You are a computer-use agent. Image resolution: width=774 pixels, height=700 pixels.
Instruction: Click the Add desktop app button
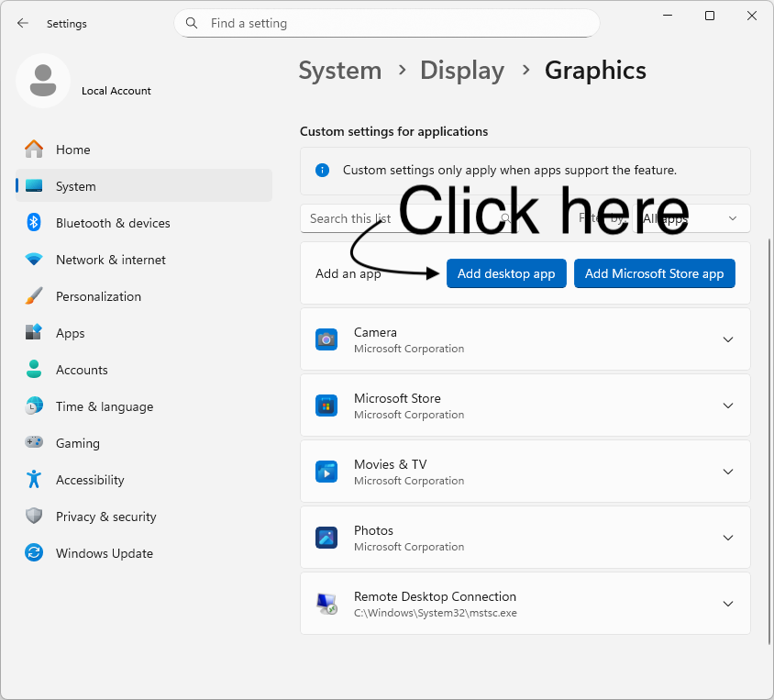[506, 272]
